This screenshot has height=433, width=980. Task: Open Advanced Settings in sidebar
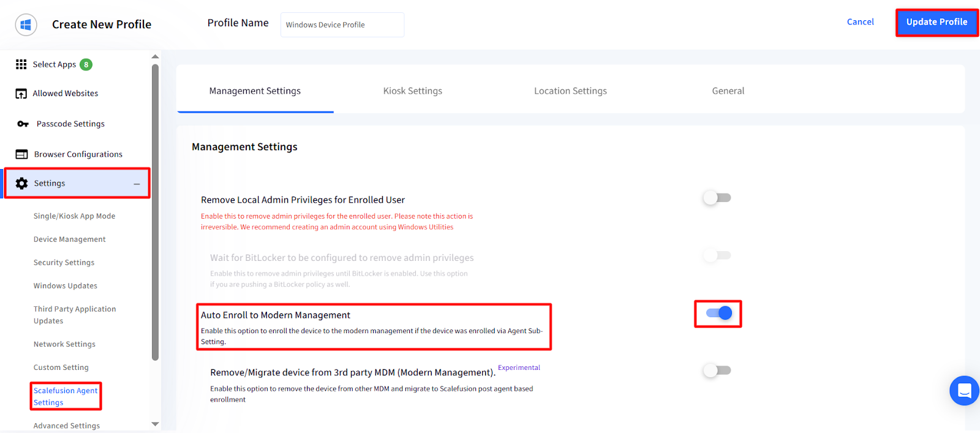click(x=66, y=426)
